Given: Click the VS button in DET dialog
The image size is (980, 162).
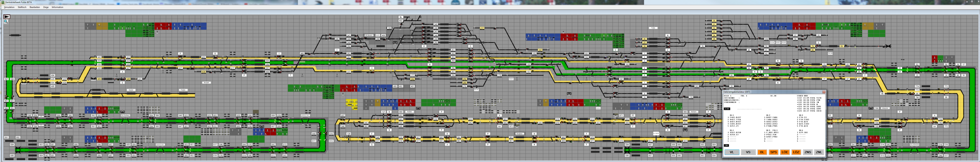Looking at the screenshot, I should [748, 152].
